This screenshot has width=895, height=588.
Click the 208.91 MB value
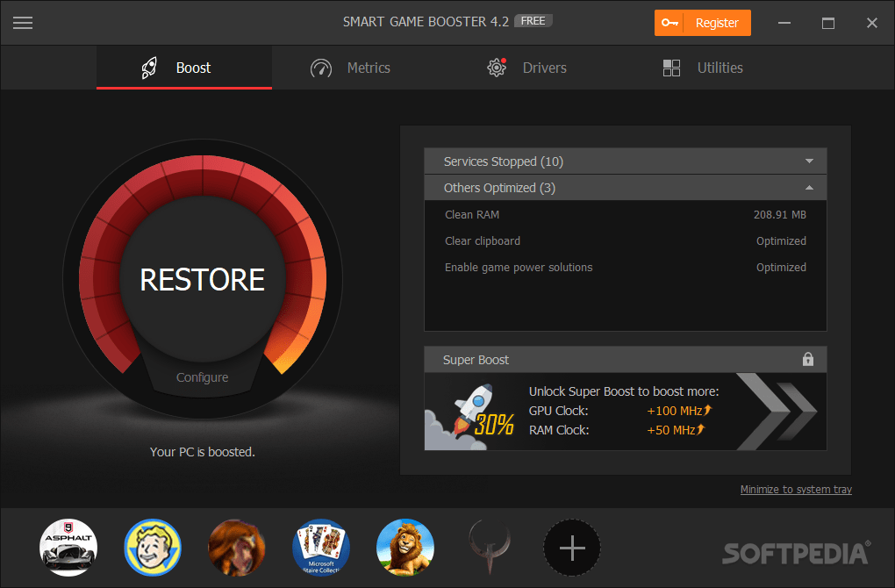780,215
